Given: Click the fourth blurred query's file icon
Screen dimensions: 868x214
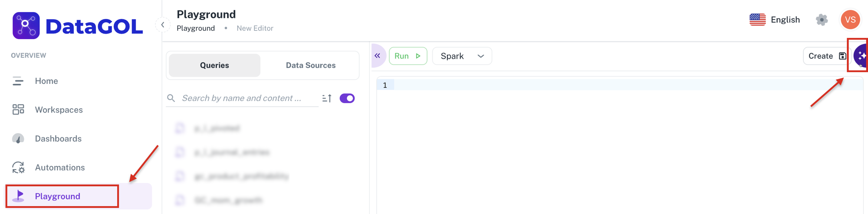Looking at the screenshot, I should 180,200.
